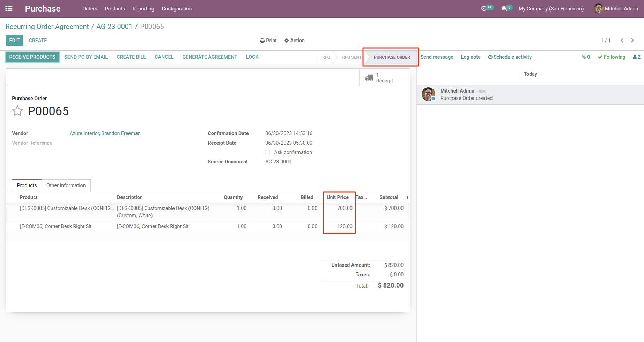The width and height of the screenshot is (644, 342).
Task: Click Receipt Date value 06/30/2023 05:30:00
Action: point(289,143)
